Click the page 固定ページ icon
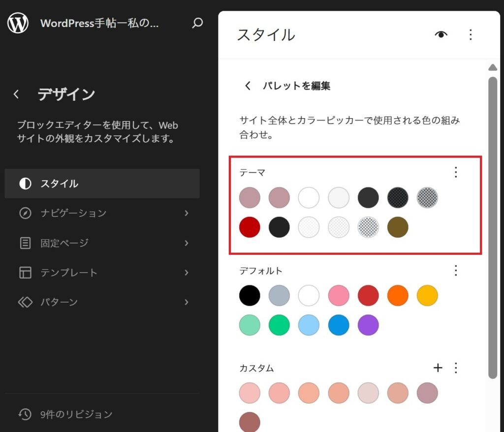This screenshot has height=432, width=504. [x=25, y=243]
